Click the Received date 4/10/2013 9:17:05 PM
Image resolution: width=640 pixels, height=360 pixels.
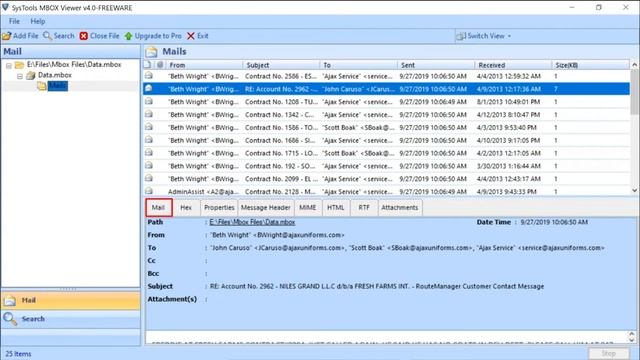(508, 140)
